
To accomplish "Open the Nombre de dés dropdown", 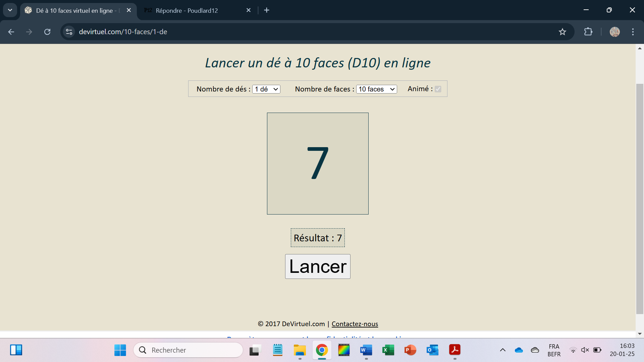I will click(266, 89).
